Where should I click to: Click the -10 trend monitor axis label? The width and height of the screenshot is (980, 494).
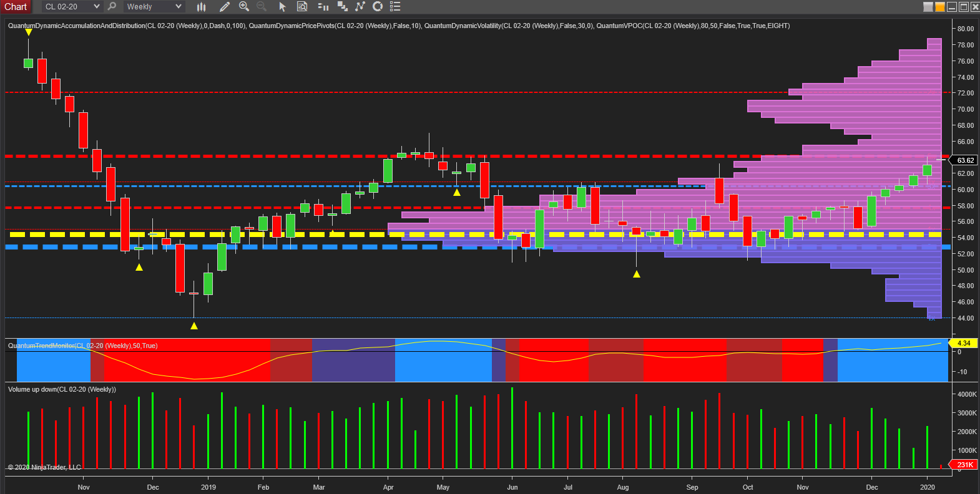point(963,372)
